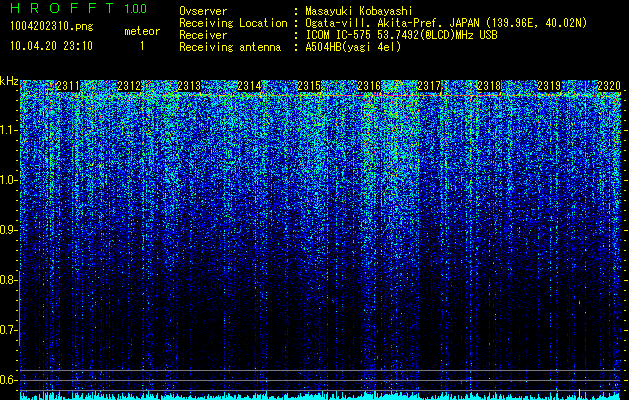
Task: Click the 2314 time marker
Action: point(249,85)
